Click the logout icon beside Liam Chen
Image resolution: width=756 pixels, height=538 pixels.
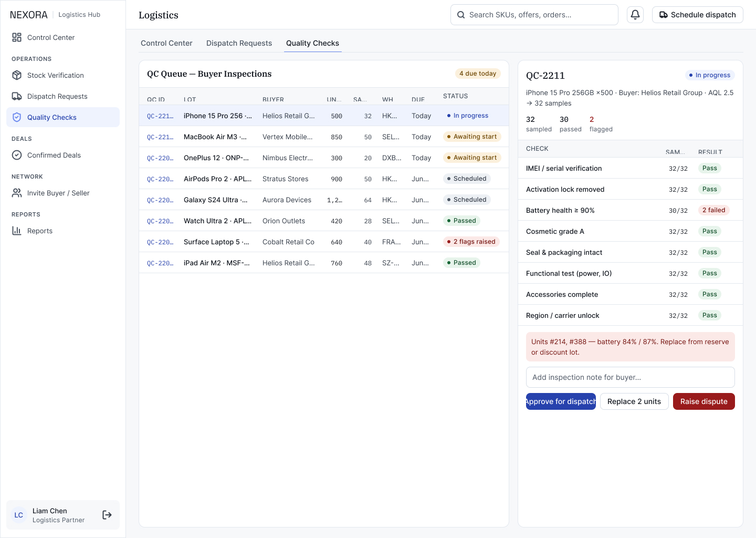(107, 515)
